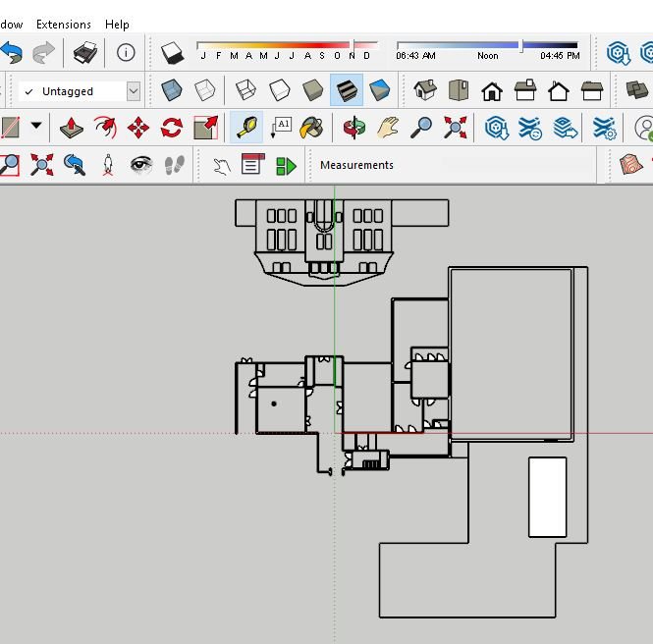Select the Scale tool
The height and width of the screenshot is (644, 653).
click(x=206, y=128)
